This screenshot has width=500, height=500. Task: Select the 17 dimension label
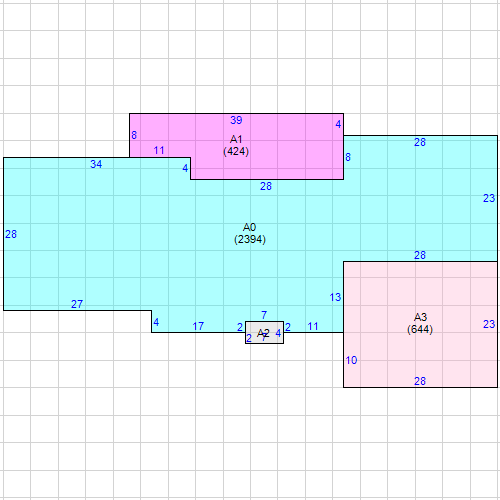[x=198, y=326]
